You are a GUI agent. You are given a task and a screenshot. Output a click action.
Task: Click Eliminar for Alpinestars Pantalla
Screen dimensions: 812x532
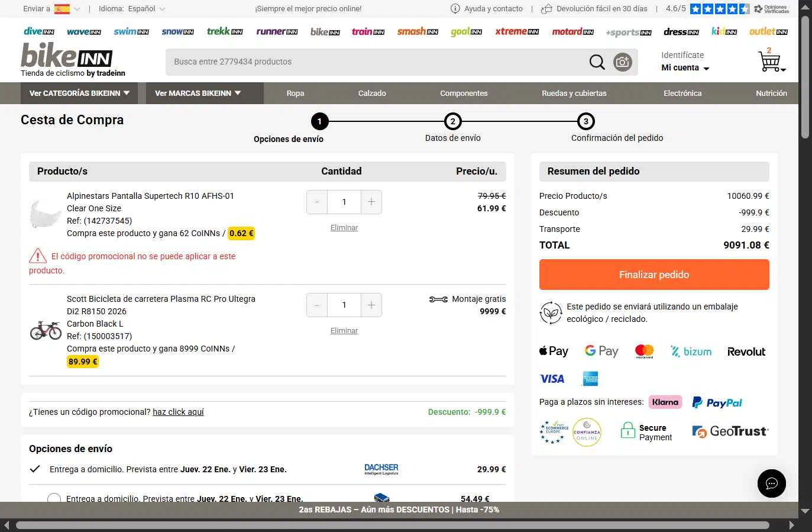coord(344,227)
